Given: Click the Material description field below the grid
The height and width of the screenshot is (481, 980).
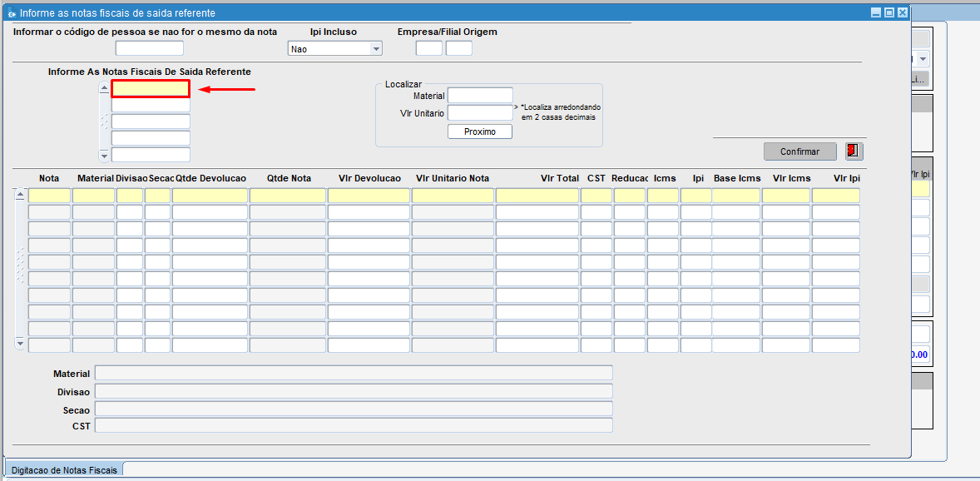Looking at the screenshot, I should click(353, 374).
